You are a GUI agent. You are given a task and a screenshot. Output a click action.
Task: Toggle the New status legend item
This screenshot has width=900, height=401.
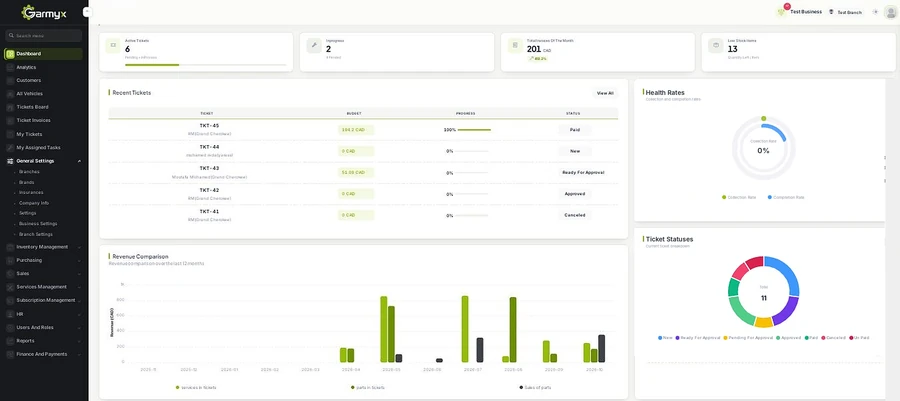pyautogui.click(x=665, y=338)
